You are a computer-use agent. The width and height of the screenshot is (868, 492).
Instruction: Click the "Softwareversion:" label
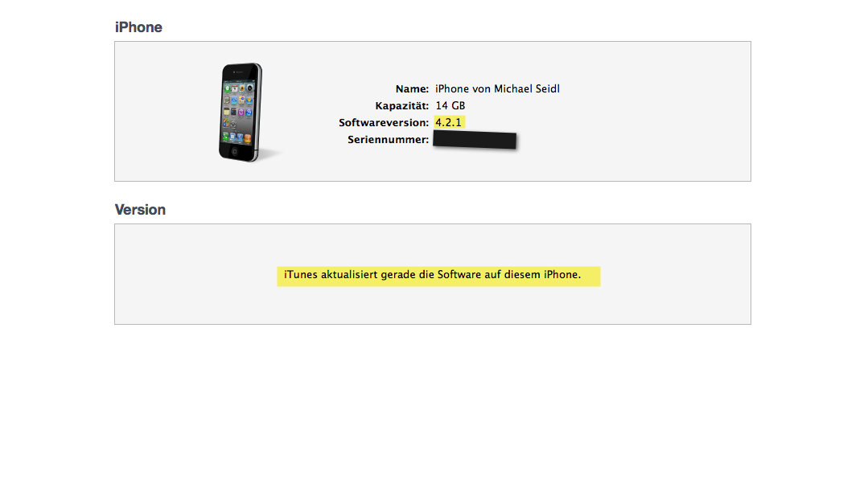[384, 123]
